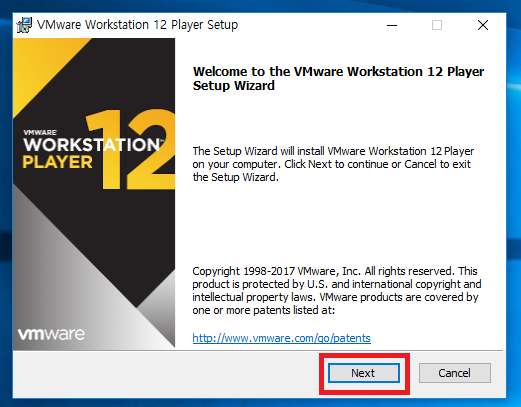Click the Next button to continue setup
Screen dimensions: 521x407
[364, 373]
